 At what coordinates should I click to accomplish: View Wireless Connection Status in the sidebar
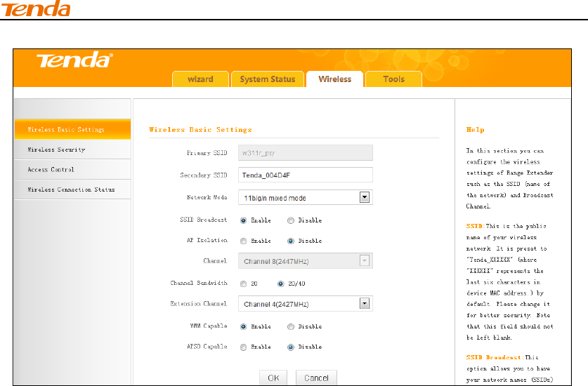pos(73,189)
